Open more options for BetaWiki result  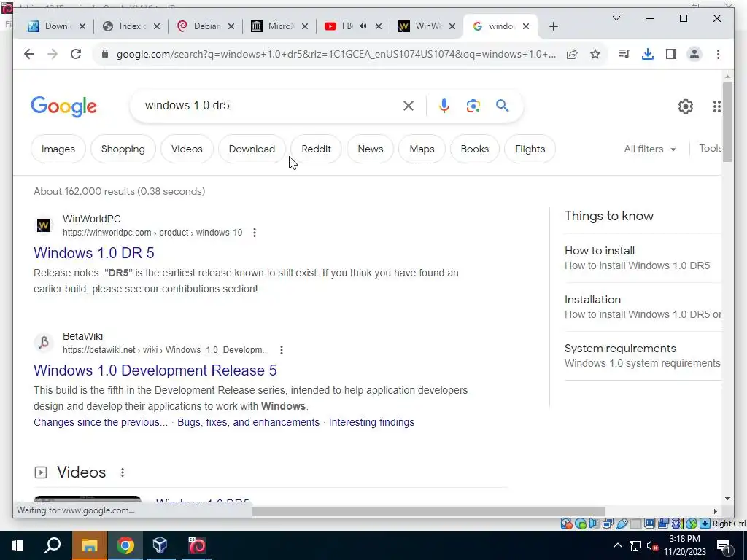click(x=282, y=350)
